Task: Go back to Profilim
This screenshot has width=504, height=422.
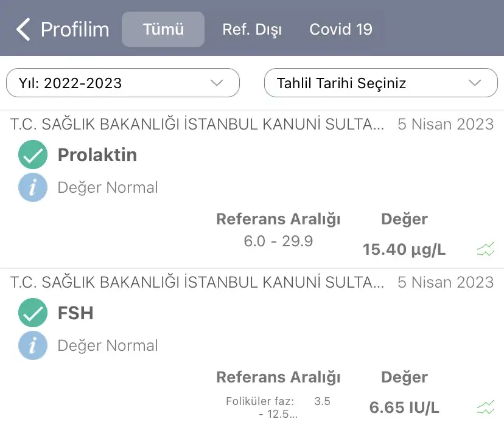Action: pyautogui.click(x=74, y=29)
